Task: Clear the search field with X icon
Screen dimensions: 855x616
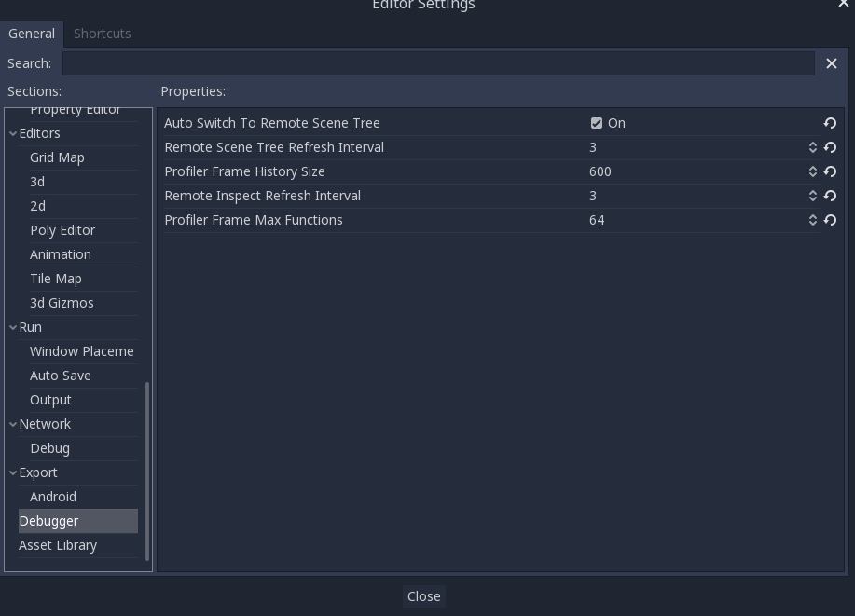Action: pos(831,63)
